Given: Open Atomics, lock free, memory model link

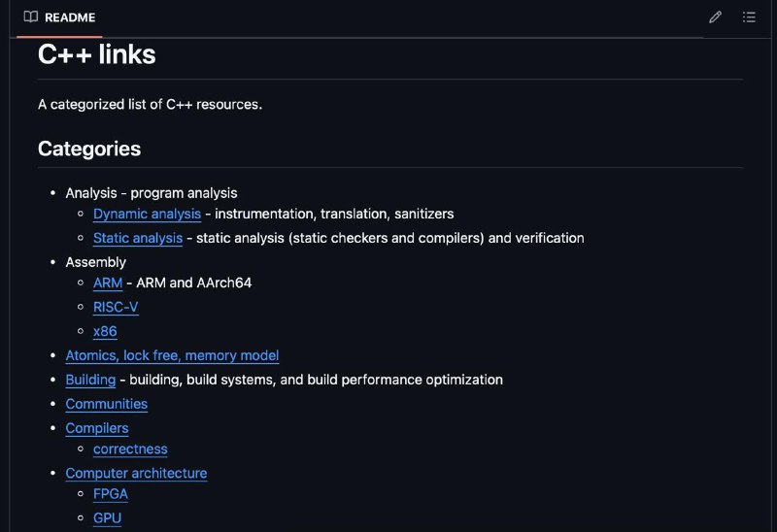Looking at the screenshot, I should [172, 355].
